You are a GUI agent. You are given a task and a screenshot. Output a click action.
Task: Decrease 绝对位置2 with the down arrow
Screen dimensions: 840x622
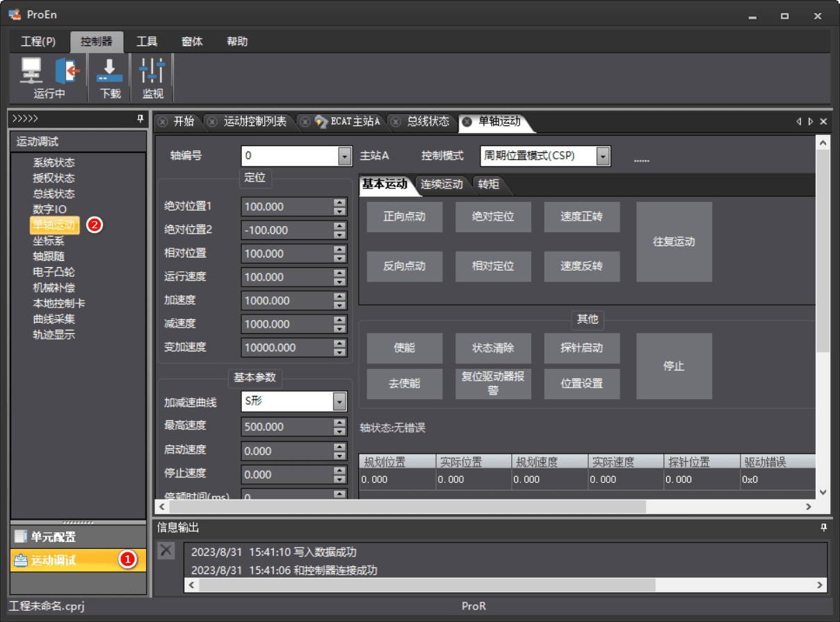339,234
